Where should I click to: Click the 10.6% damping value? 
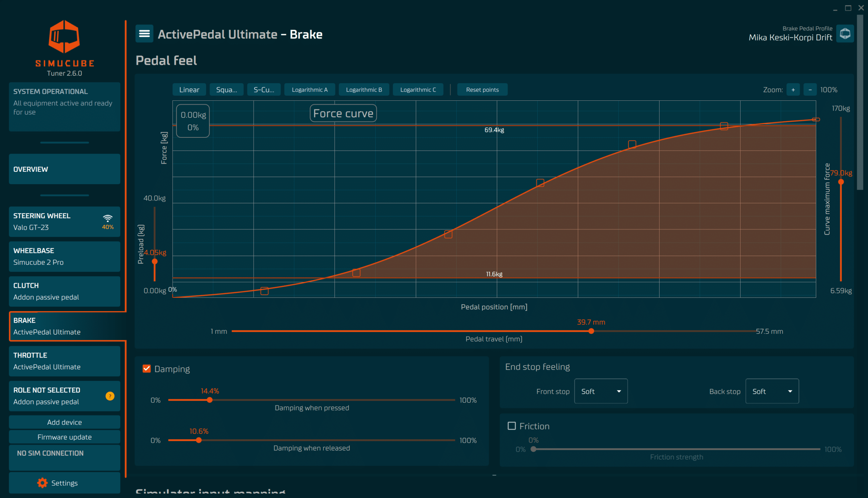pos(199,431)
